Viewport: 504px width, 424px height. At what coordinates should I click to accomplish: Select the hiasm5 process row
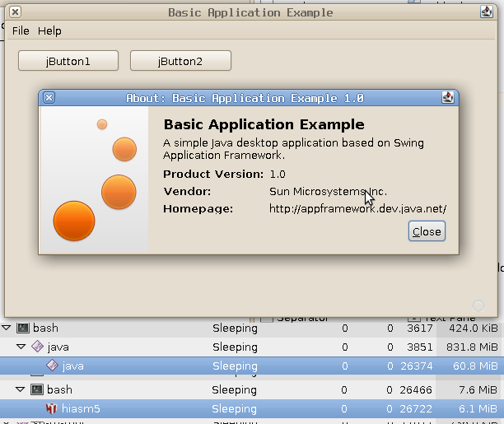pos(247,408)
